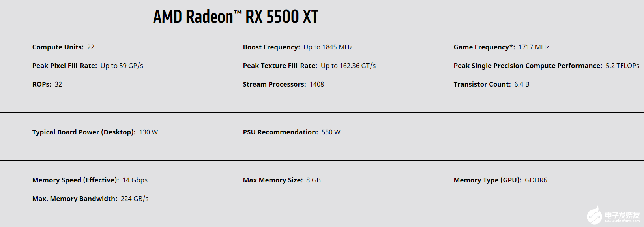Screen dimensions: 644x227
Task: Select the Compute Units value 22
Action: click(91, 47)
